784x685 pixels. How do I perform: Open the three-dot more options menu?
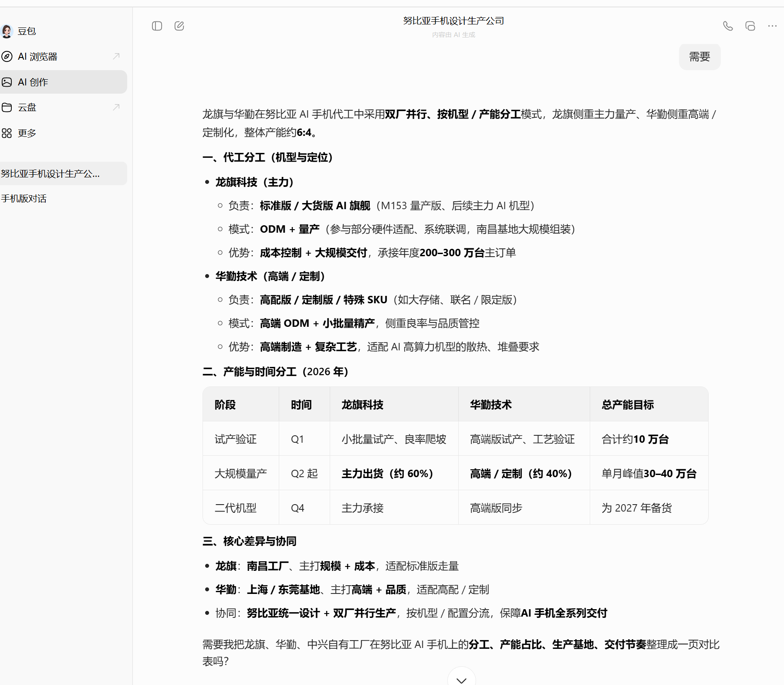[x=772, y=26]
